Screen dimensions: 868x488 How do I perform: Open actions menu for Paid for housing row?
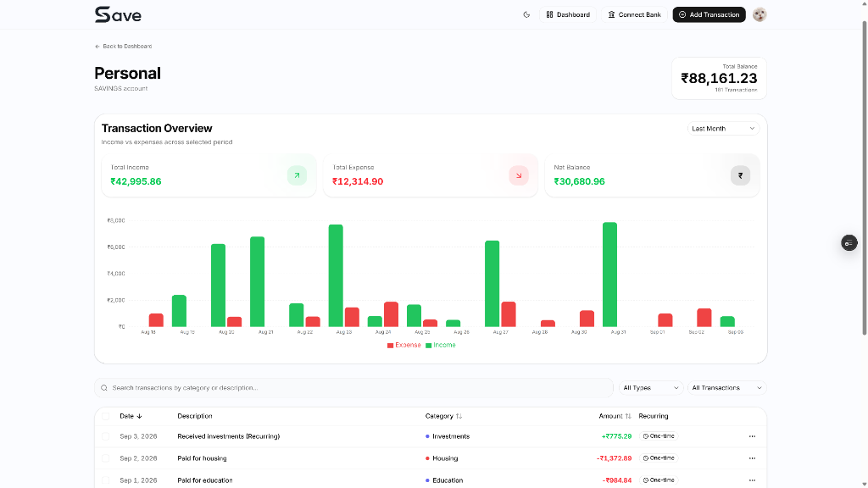752,458
